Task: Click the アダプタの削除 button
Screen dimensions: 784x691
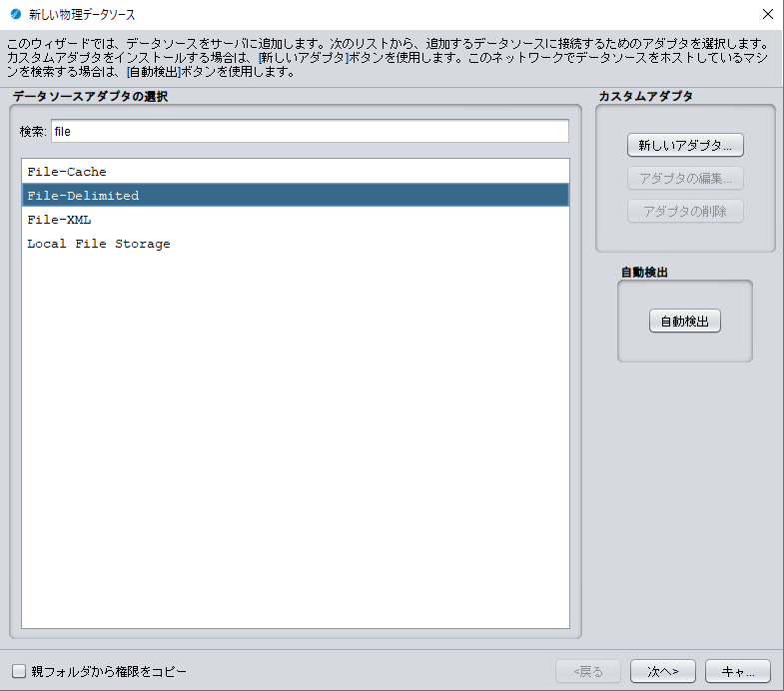Action: [685, 211]
